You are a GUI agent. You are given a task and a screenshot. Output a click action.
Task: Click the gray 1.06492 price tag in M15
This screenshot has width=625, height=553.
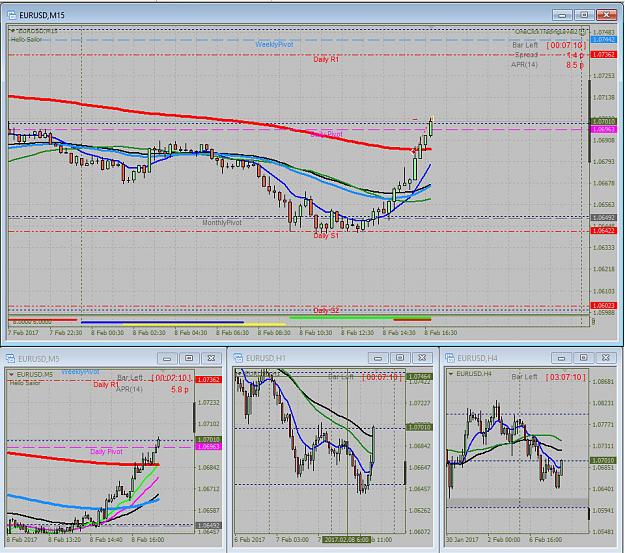604,218
